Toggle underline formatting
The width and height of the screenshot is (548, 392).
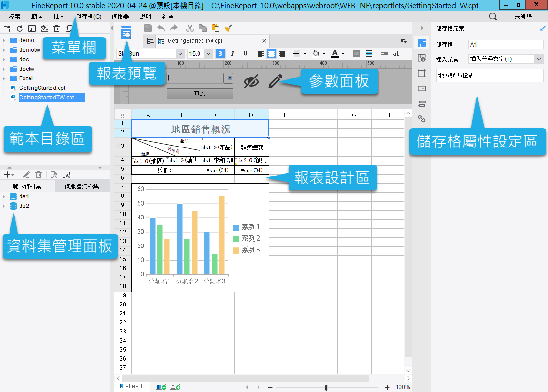(x=245, y=54)
